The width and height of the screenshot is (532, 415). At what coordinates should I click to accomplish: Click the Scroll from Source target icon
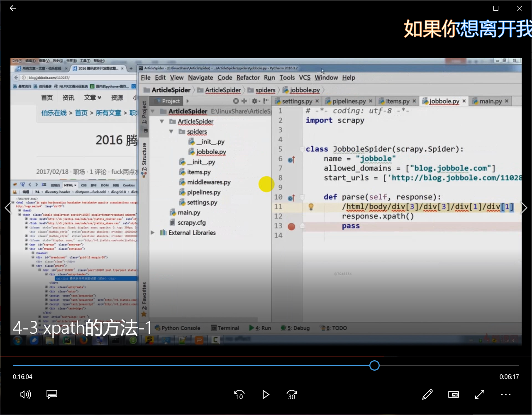236,101
